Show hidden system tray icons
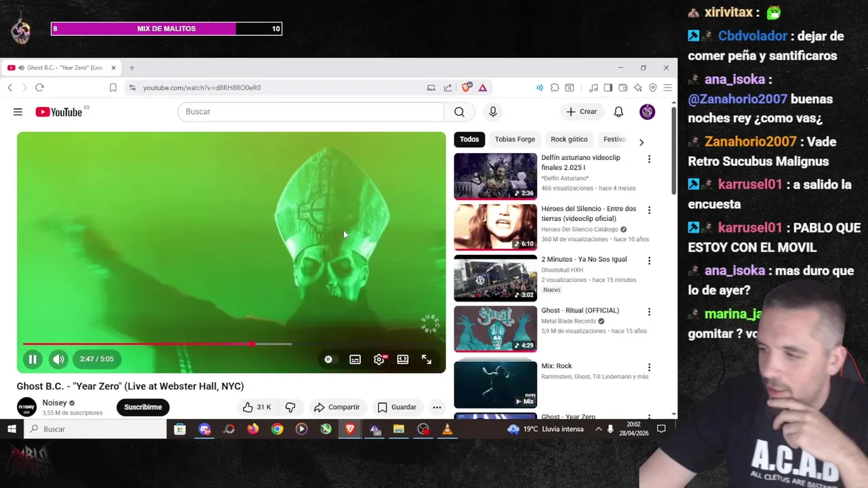The width and height of the screenshot is (868, 488). point(598,429)
